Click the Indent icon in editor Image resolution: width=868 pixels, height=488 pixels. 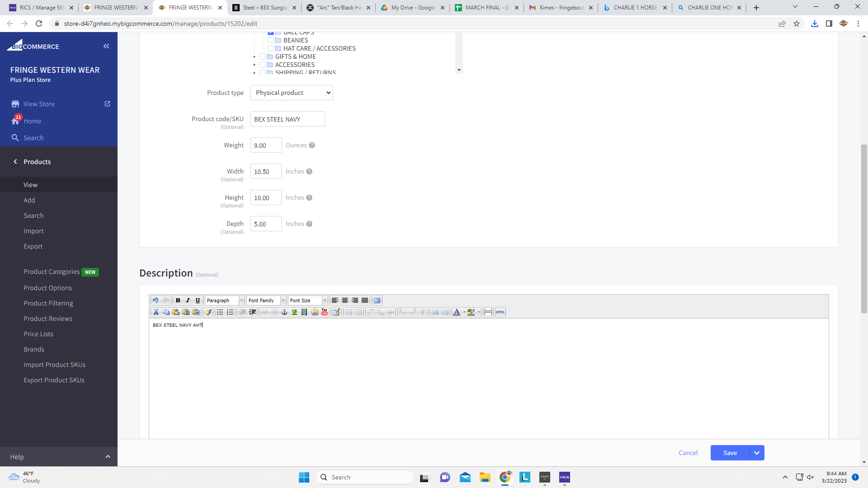tap(252, 312)
